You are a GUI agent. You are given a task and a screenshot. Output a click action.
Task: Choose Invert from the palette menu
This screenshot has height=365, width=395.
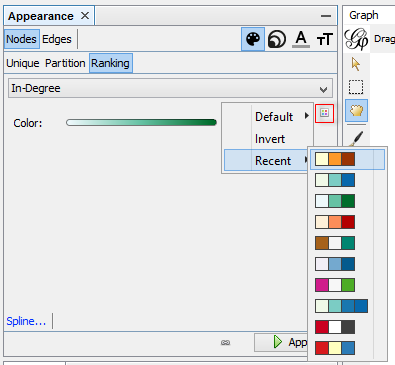pos(268,139)
